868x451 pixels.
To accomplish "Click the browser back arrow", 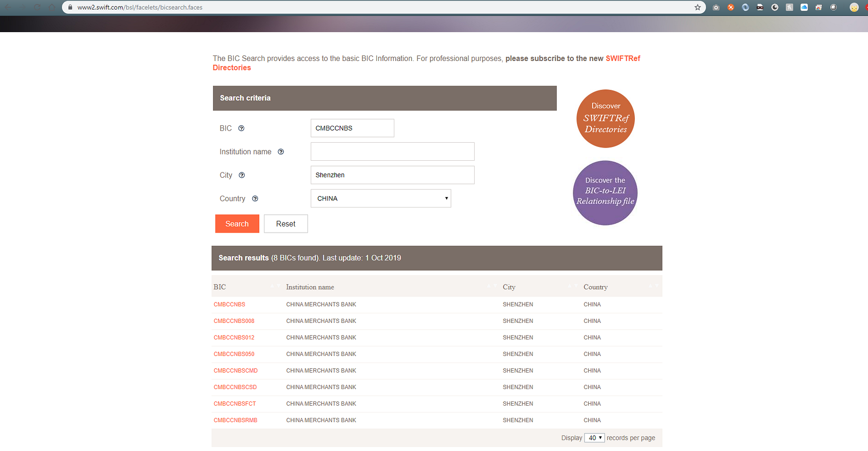I will point(8,7).
